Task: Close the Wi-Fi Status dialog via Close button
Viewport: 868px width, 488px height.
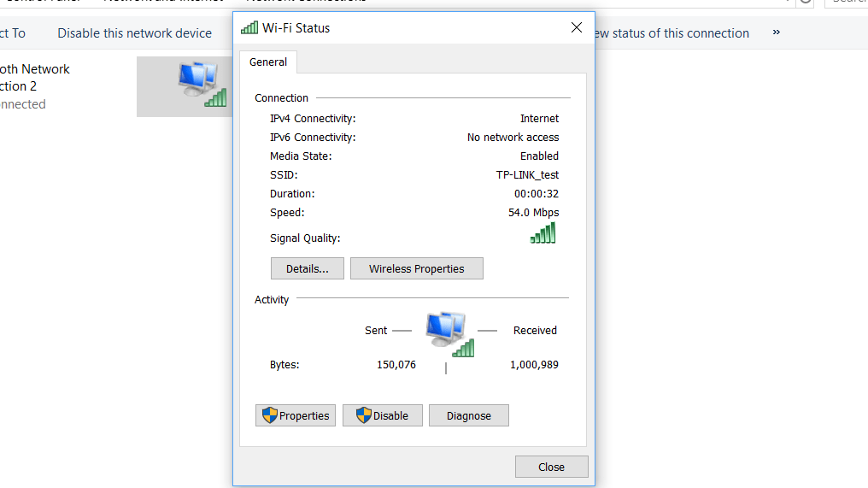Action: 551,467
